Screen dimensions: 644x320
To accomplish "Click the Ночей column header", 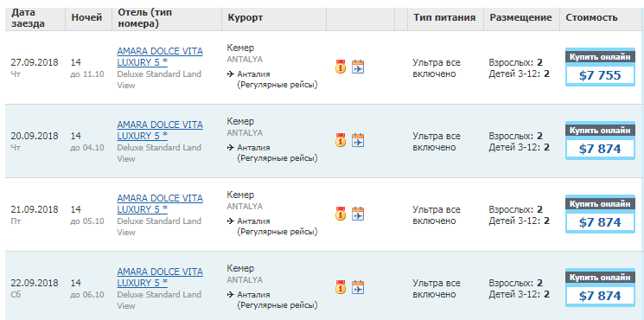I will coord(86,17).
